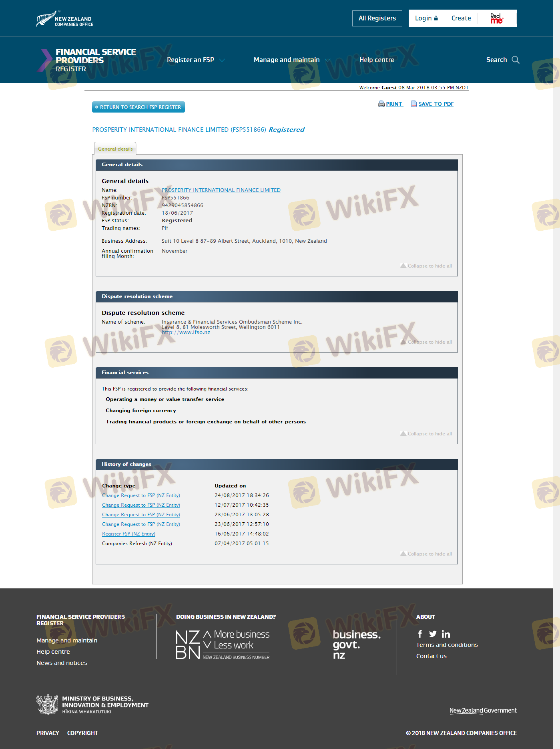Screen dimensions: 560x749
Task: Click the business.govt.nz logo
Action: (x=356, y=644)
